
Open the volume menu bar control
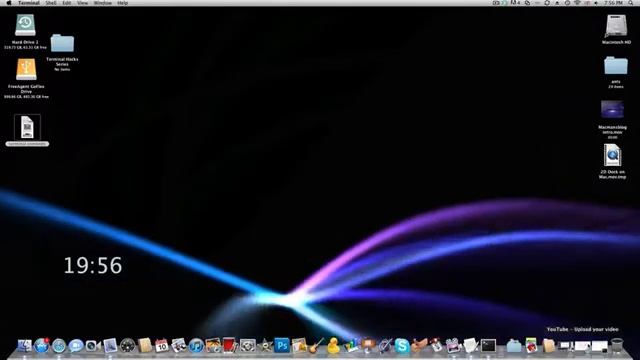click(596, 3)
